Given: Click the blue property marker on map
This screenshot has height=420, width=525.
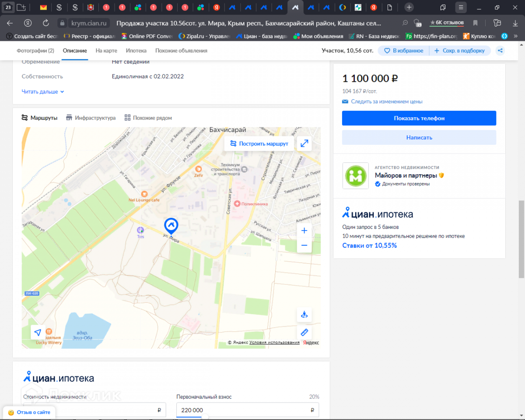Looking at the screenshot, I should click(x=171, y=226).
